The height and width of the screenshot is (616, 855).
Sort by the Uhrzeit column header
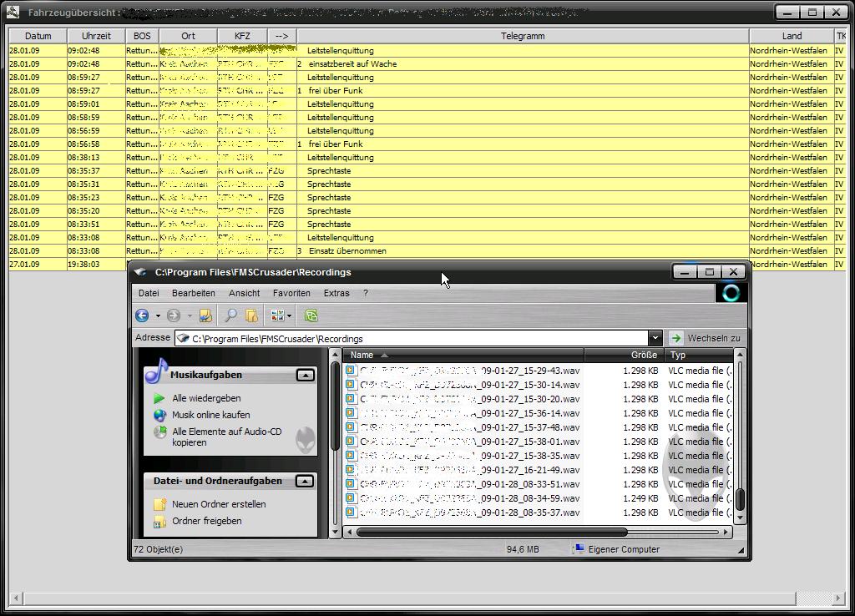96,36
